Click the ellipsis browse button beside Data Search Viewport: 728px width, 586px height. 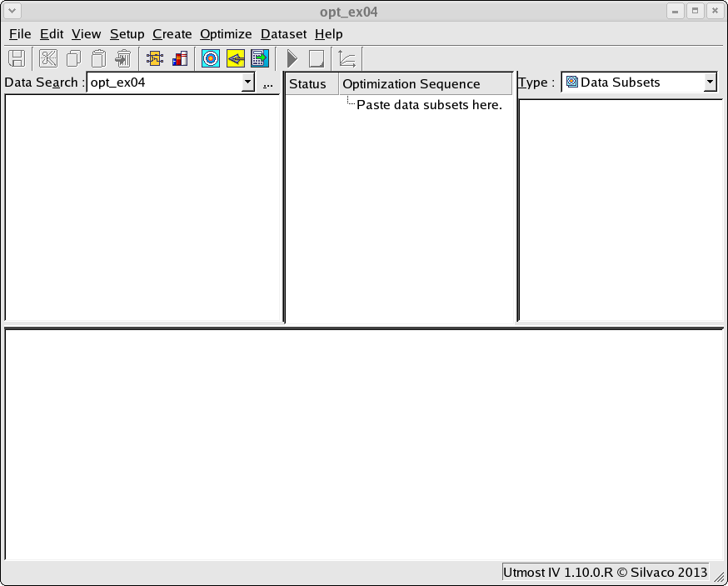pos(268,83)
